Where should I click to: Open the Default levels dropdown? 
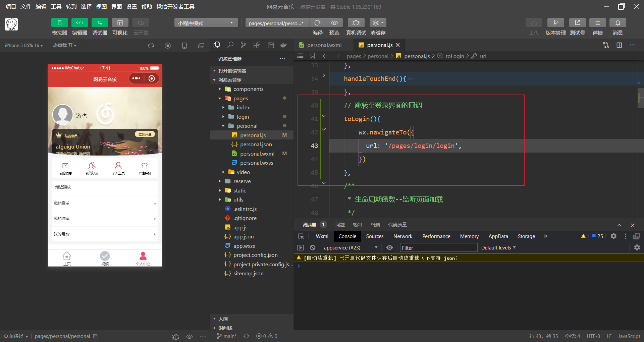498,248
